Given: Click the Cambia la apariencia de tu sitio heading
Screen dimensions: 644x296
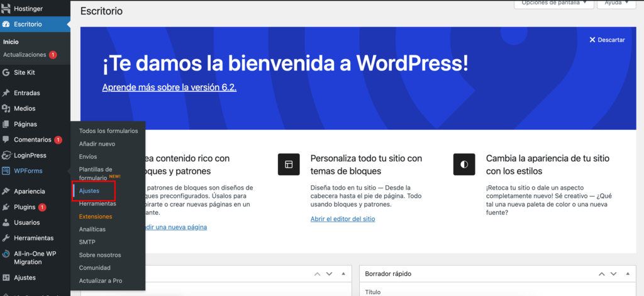Looking at the screenshot, I should tap(548, 164).
